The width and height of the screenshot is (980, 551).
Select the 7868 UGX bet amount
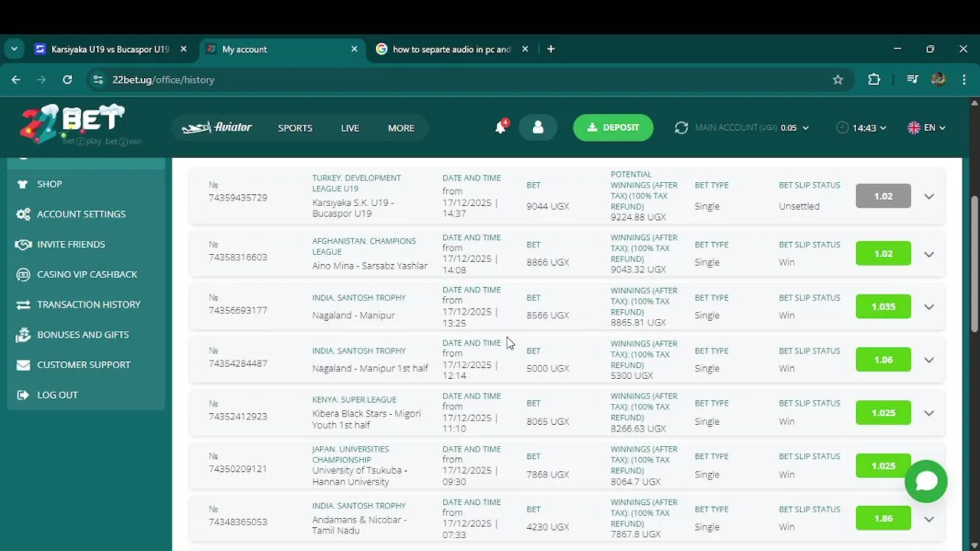(548, 474)
